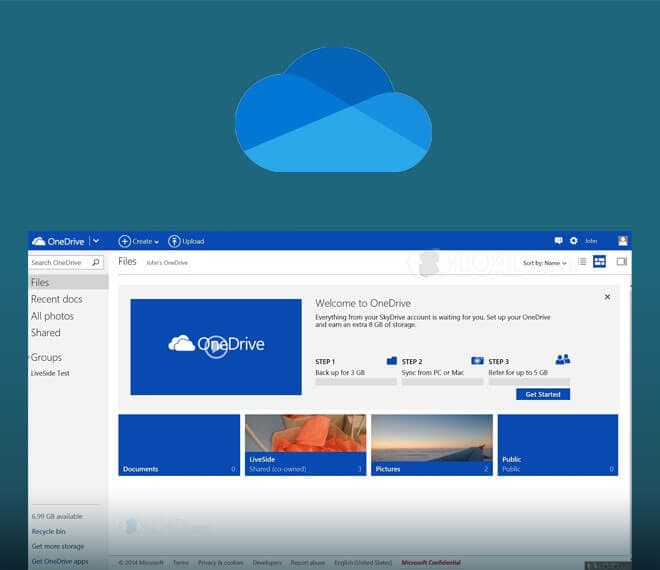660x570 pixels.
Task: Open the LiveSide Test group
Action: pos(50,373)
